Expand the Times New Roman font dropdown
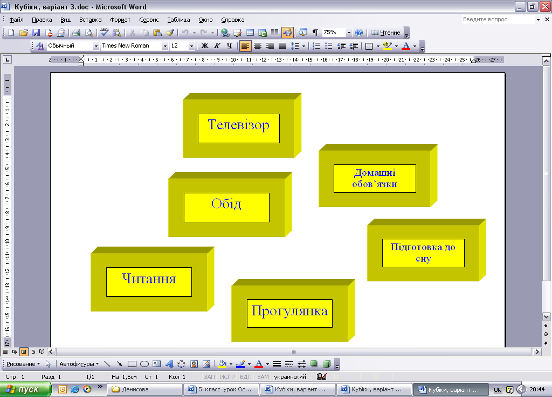Screen dimensions: 552x397 pyautogui.click(x=165, y=46)
